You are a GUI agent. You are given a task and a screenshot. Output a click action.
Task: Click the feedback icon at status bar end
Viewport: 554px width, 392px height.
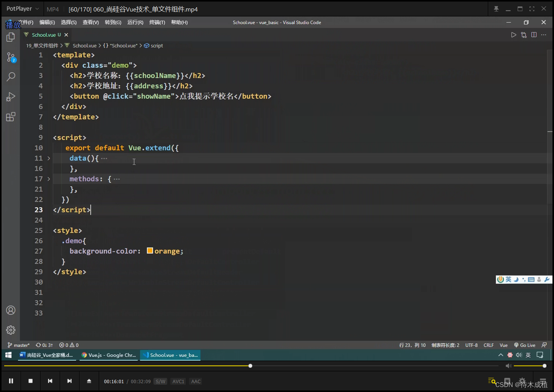coord(544,345)
